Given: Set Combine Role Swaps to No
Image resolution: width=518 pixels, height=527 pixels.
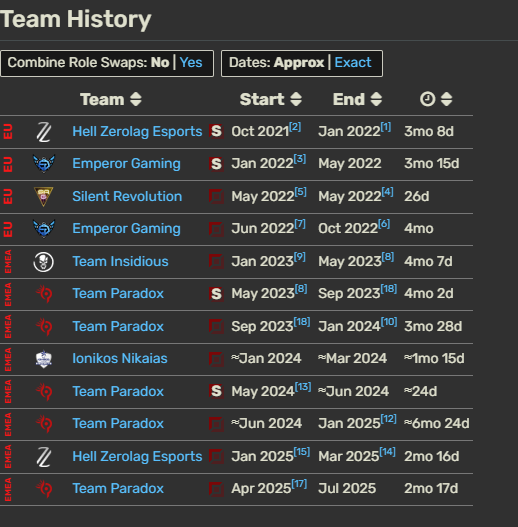Looking at the screenshot, I should coord(160,63).
